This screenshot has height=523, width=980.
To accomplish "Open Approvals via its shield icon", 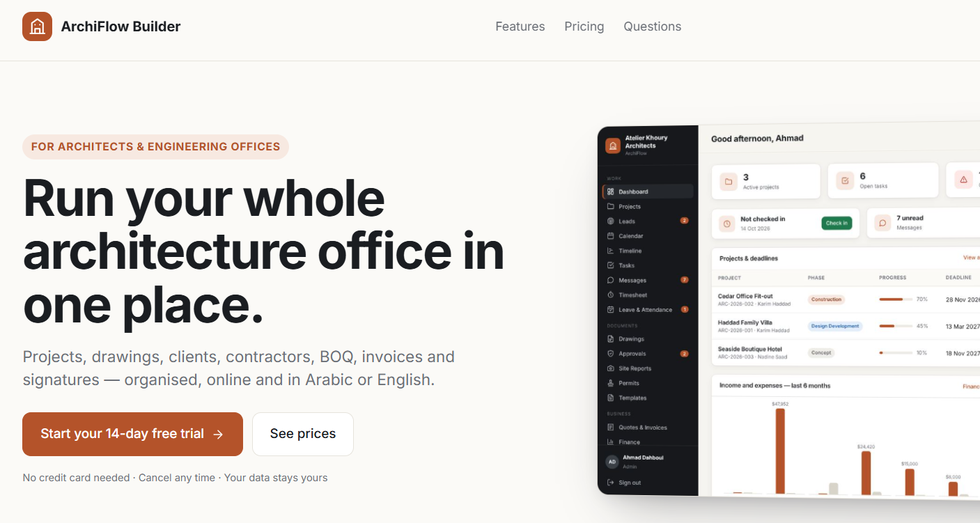I will tap(611, 354).
